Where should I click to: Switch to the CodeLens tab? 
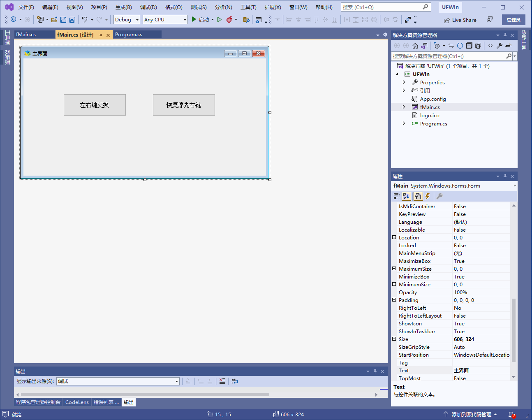(x=77, y=402)
